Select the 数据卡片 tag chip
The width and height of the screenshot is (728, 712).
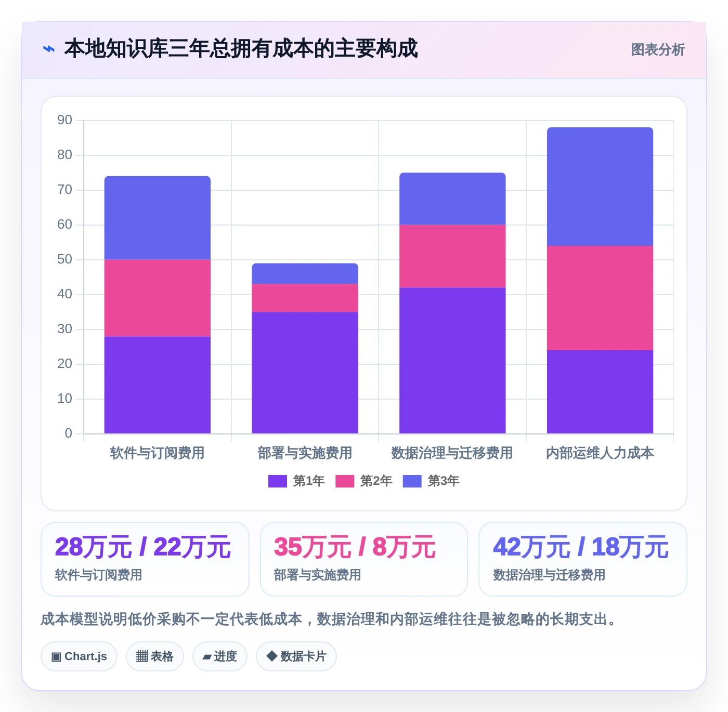click(x=296, y=656)
